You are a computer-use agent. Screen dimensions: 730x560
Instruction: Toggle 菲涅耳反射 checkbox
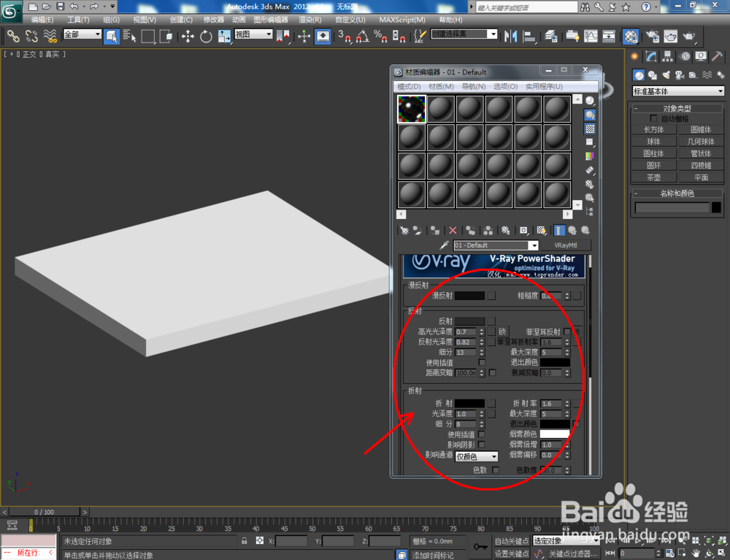[566, 332]
